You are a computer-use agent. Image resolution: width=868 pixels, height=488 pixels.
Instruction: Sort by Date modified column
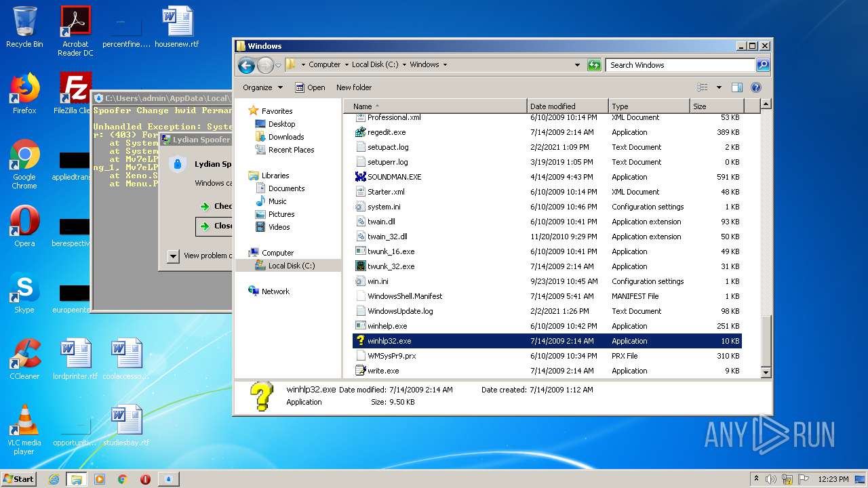click(568, 106)
